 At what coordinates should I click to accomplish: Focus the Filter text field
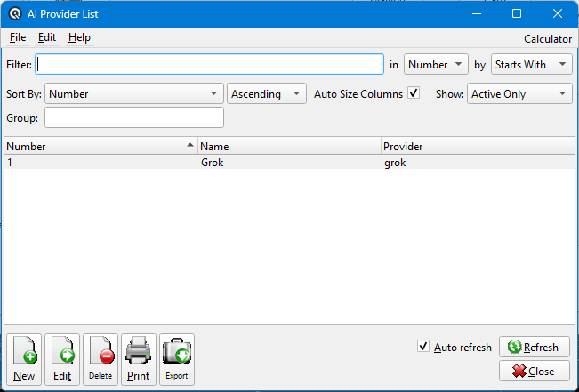tap(209, 64)
